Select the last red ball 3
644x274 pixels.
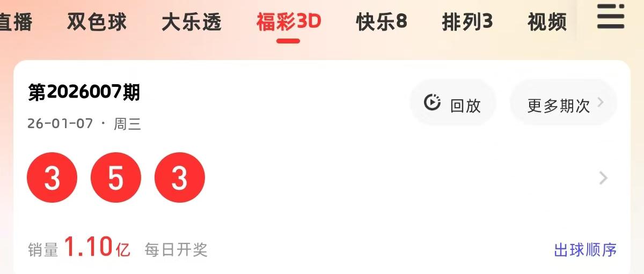click(x=180, y=177)
